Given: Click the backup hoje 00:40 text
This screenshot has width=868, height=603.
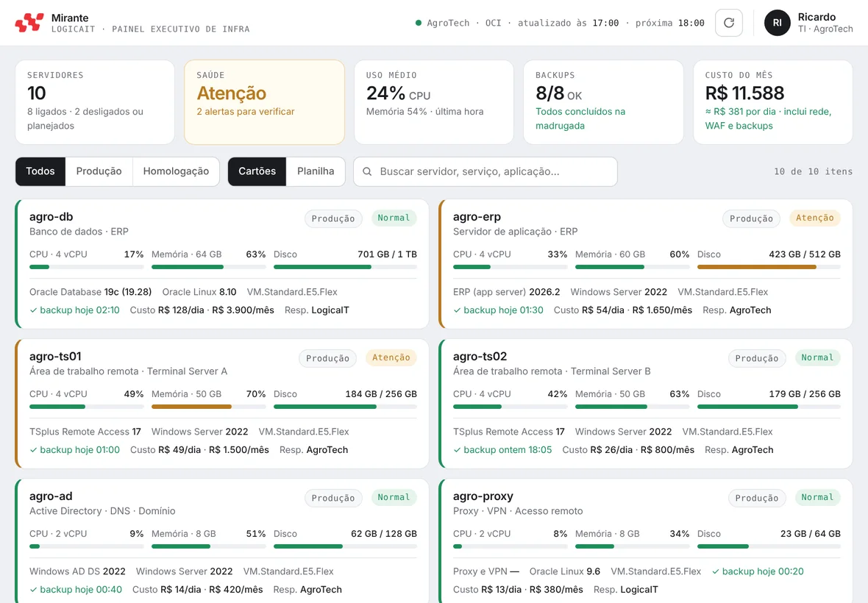Looking at the screenshot, I should tap(81, 590).
